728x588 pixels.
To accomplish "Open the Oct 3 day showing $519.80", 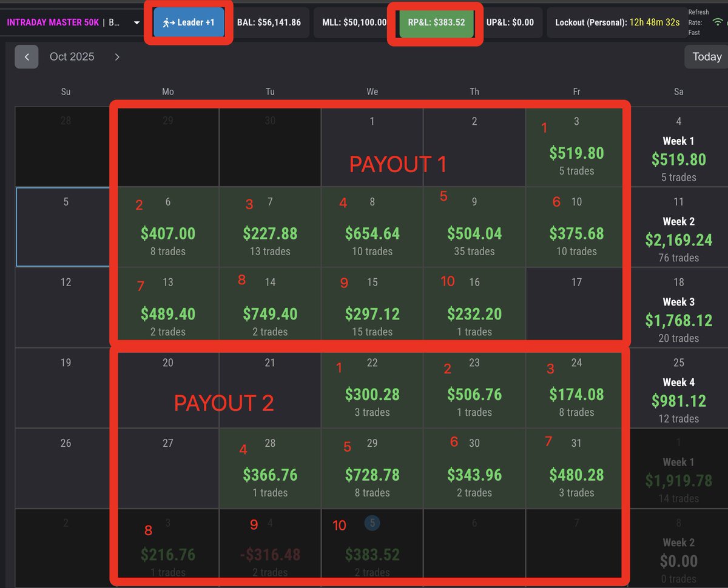I will (x=576, y=147).
